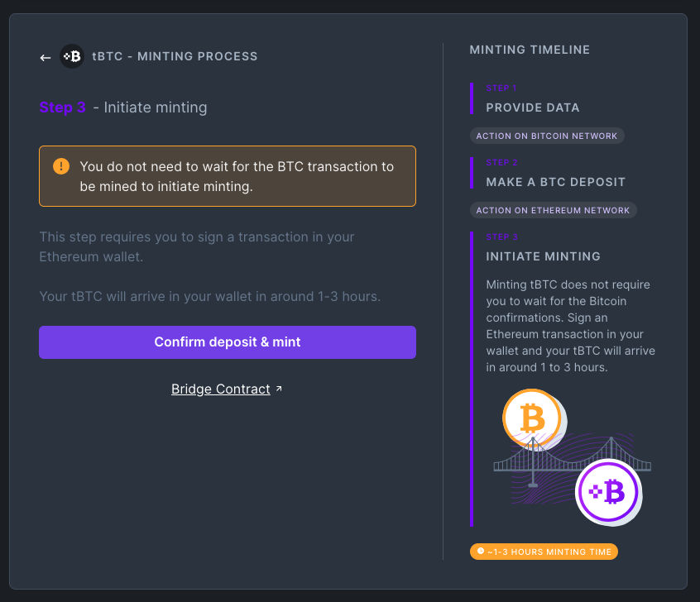Click the purple tBTC coin icon
This screenshot has width=700, height=602.
609,491
